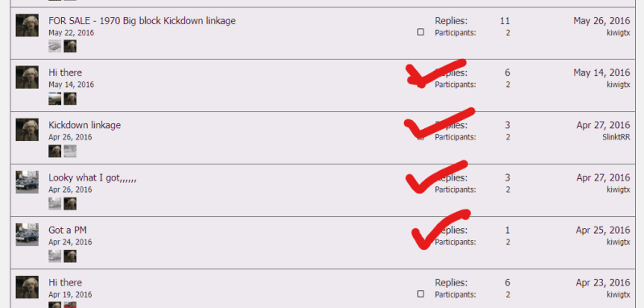Viewport: 644px width, 308px height.
Task: Click starter avatar of Got a PM conversation
Action: [27, 235]
